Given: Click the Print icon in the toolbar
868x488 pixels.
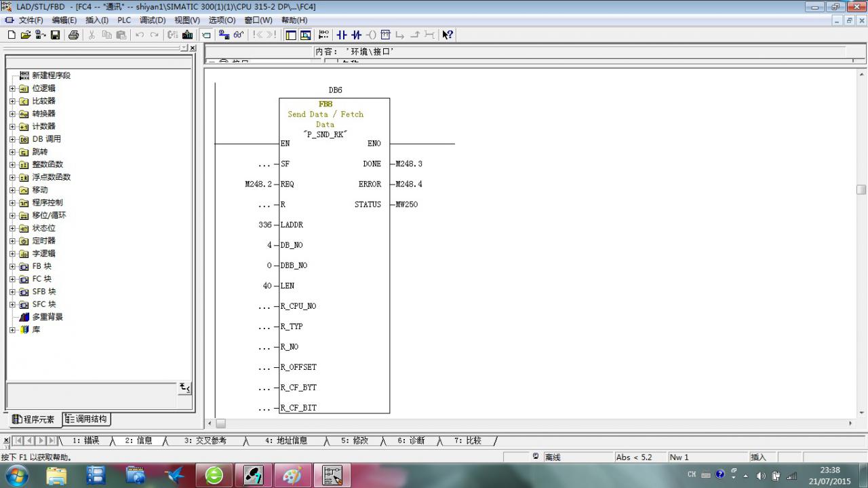Looking at the screenshot, I should click(x=73, y=35).
